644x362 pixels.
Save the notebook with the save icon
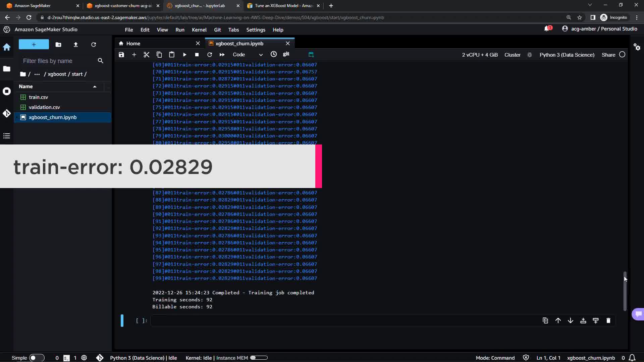pos(121,55)
